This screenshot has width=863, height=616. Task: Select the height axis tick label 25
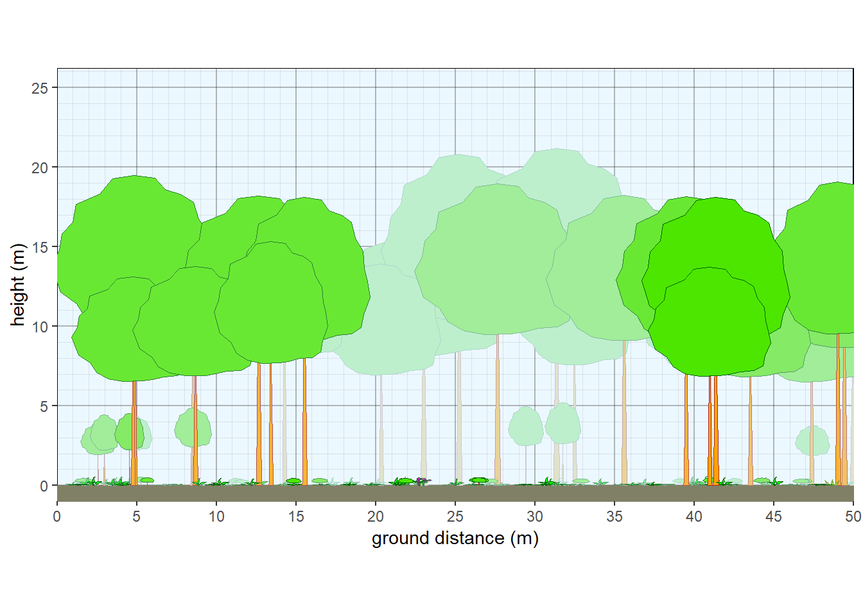pos(40,88)
